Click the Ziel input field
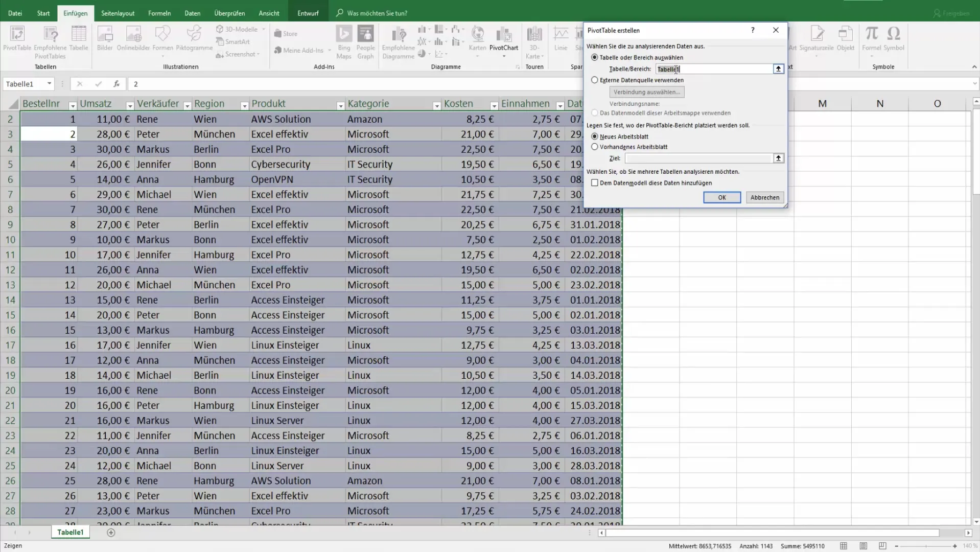This screenshot has height=552, width=980. 699,158
